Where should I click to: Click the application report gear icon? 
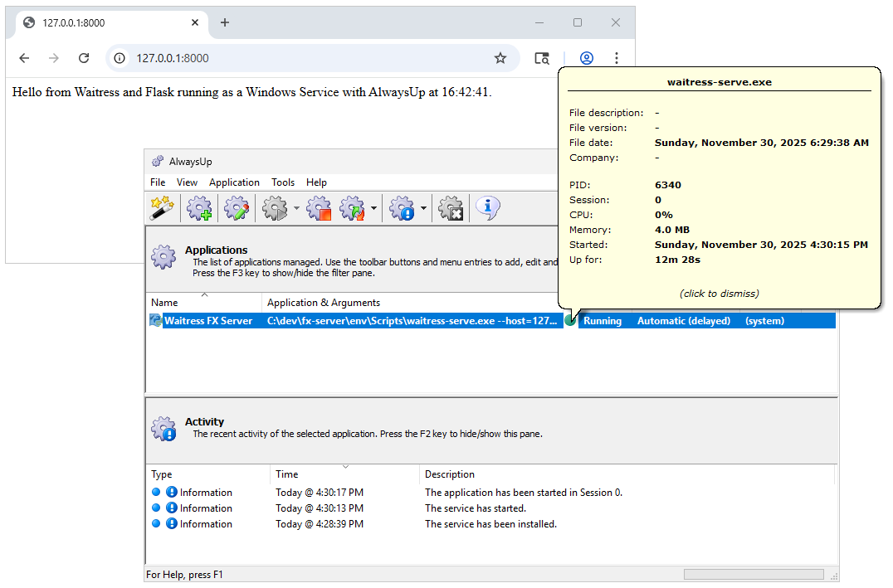click(402, 208)
